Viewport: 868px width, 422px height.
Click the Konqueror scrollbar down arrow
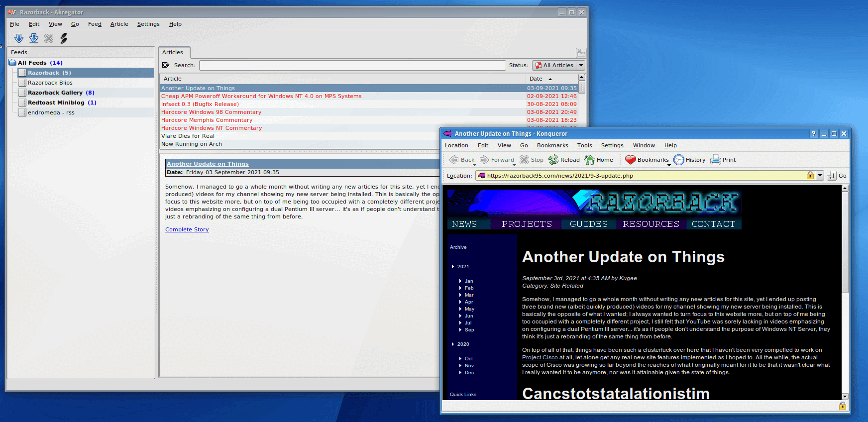tap(845, 397)
